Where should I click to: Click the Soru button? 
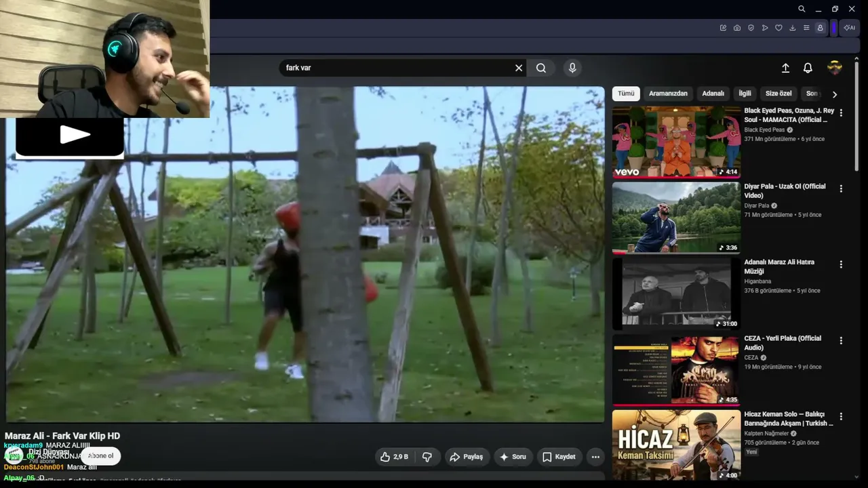coord(513,457)
